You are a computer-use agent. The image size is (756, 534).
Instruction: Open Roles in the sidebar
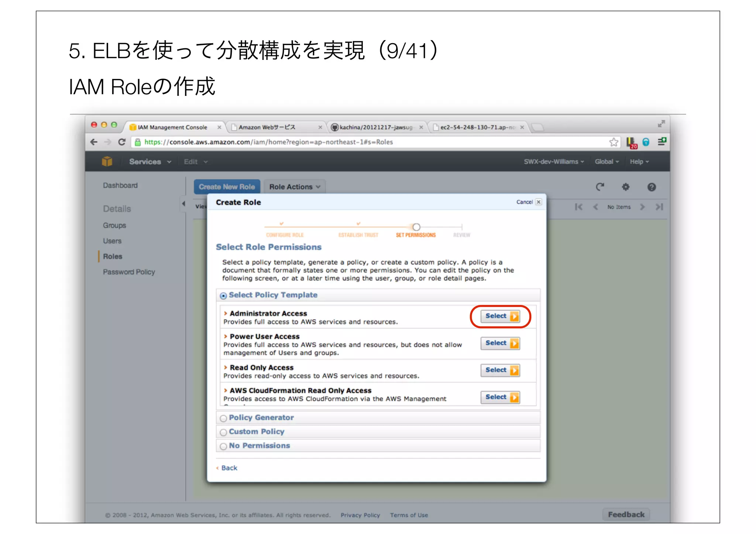[x=113, y=256]
